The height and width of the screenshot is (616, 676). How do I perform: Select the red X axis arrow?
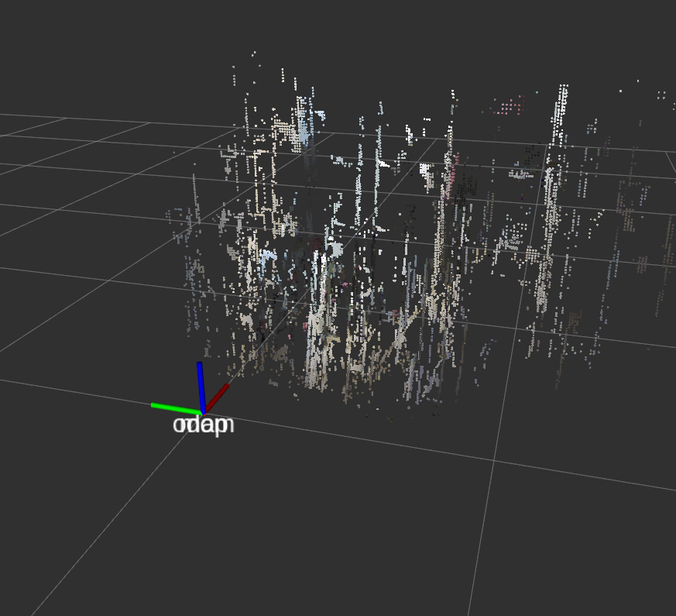point(217,397)
